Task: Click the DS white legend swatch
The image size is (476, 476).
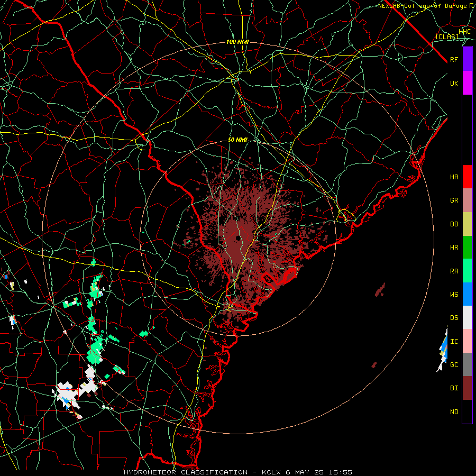Action: pyautogui.click(x=467, y=317)
